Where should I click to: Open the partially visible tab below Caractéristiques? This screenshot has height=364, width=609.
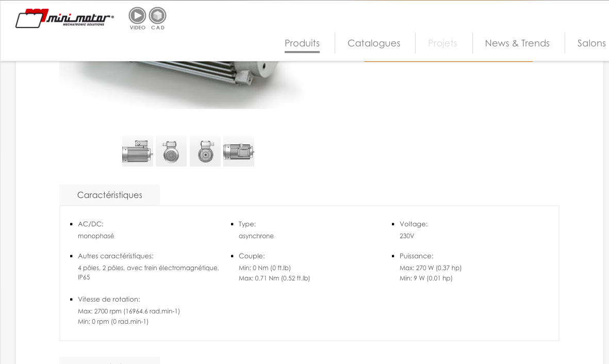(109, 360)
